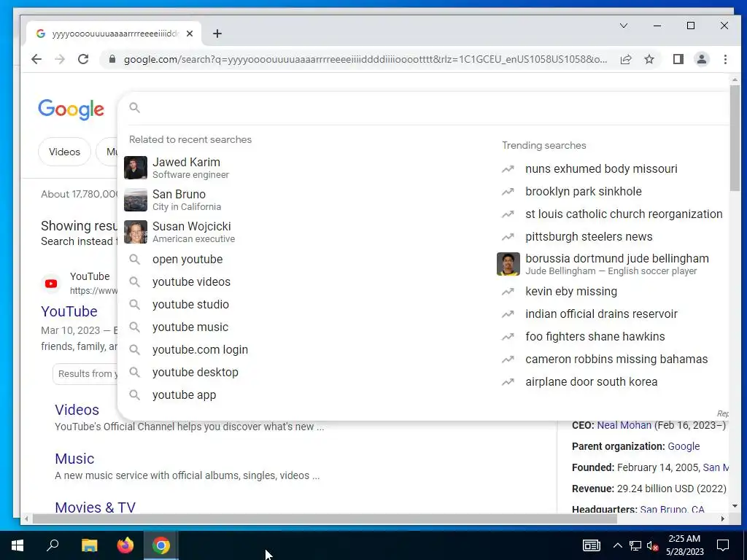
Task: Open the Chrome profile avatar
Action: 702,59
